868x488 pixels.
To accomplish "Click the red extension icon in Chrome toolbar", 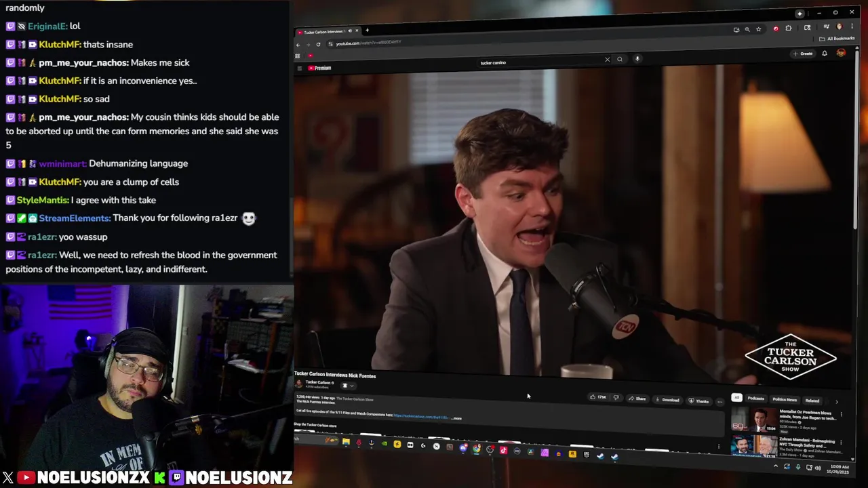I will click(776, 28).
